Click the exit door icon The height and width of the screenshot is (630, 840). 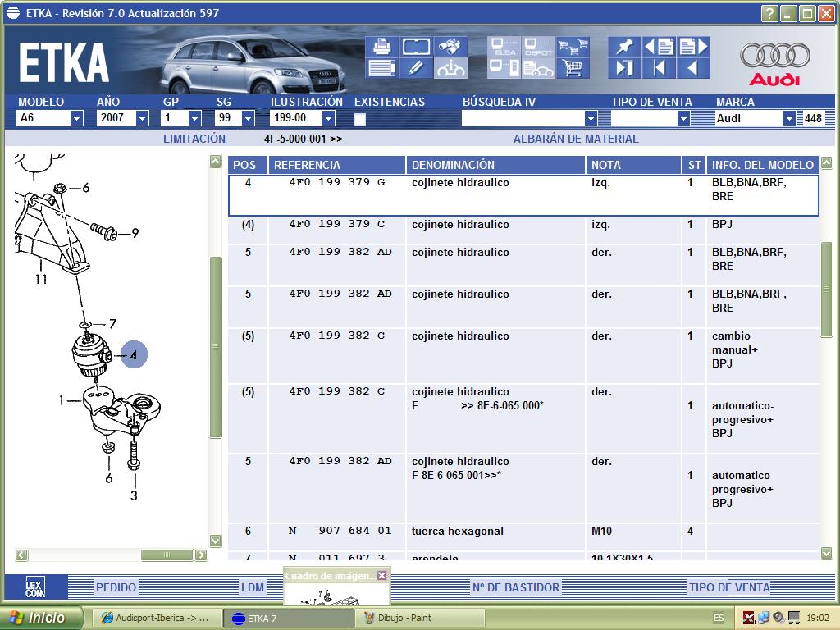click(x=624, y=68)
